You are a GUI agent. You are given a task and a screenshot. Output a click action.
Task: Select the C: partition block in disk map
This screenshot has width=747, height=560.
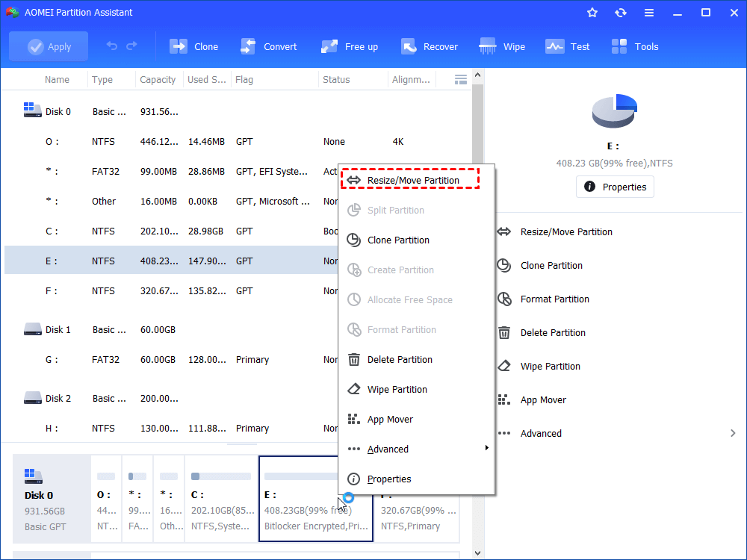point(222,499)
